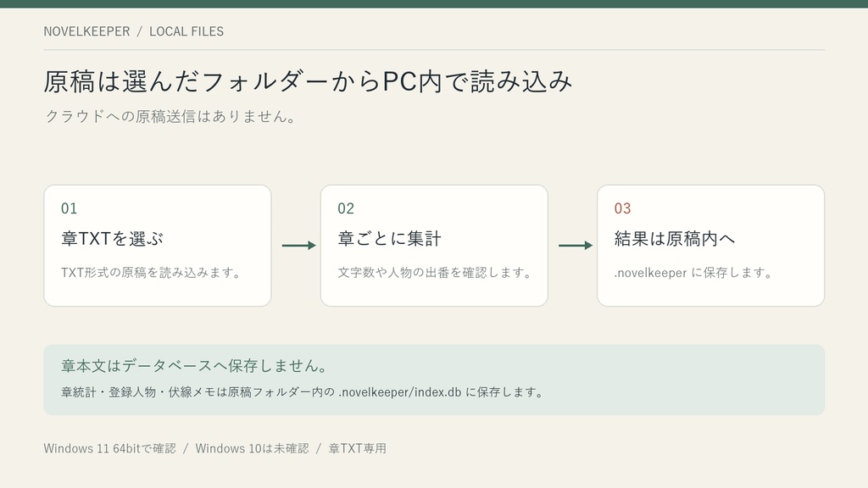
Task: Click the subtitle クラウドへの原稿送信はありません。
Action: 172,116
